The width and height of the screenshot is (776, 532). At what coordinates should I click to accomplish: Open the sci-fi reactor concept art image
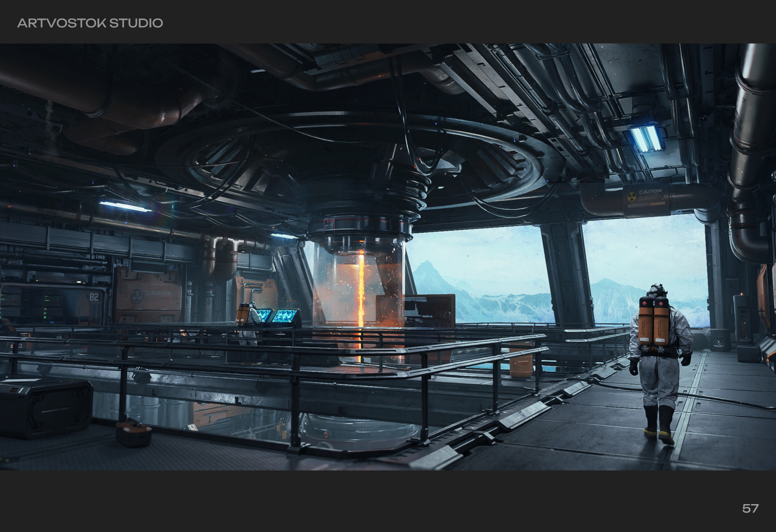[388, 257]
